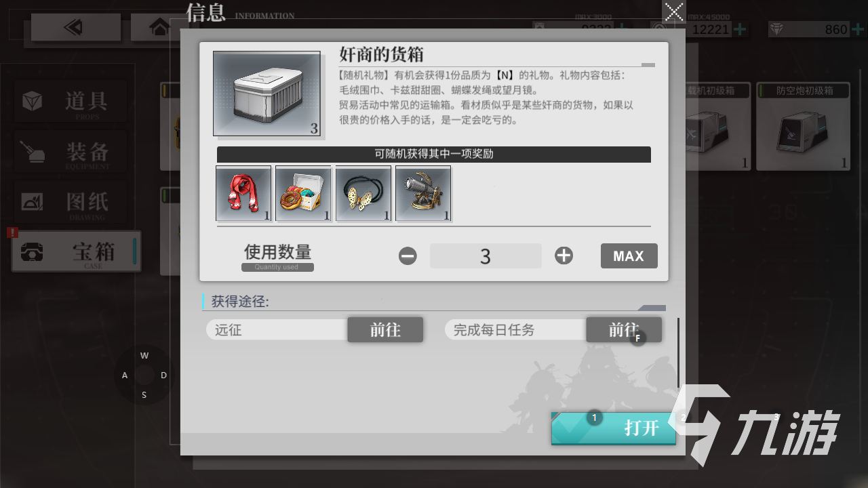
Task: Open the 宝箱 case tab
Action: [x=76, y=251]
